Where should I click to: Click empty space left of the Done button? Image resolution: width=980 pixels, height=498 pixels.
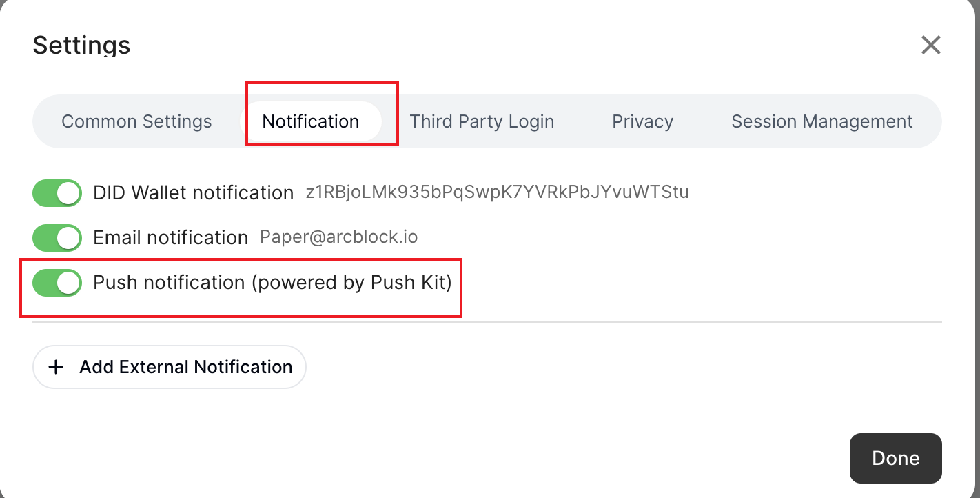click(x=620, y=458)
